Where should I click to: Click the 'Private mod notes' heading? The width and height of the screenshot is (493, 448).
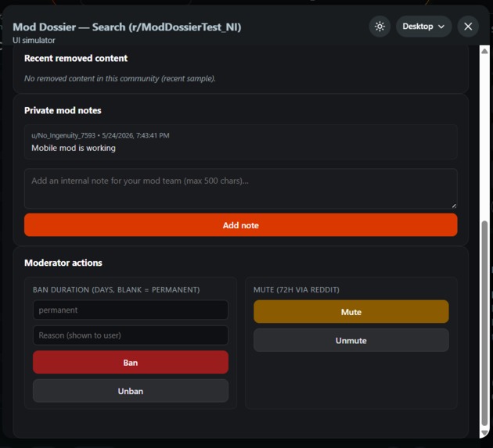[x=63, y=110]
